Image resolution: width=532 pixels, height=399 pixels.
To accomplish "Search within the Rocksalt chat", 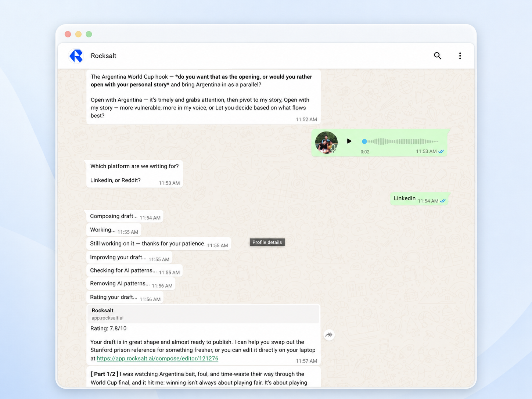I will tap(437, 56).
